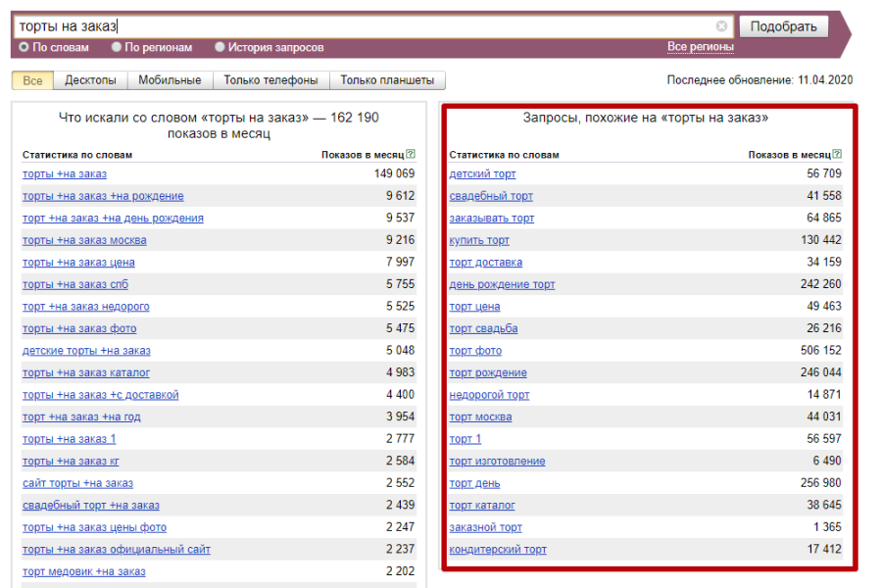This screenshot has height=588, width=882.
Task: Select 'История запросов' radio option
Action: pos(220,47)
